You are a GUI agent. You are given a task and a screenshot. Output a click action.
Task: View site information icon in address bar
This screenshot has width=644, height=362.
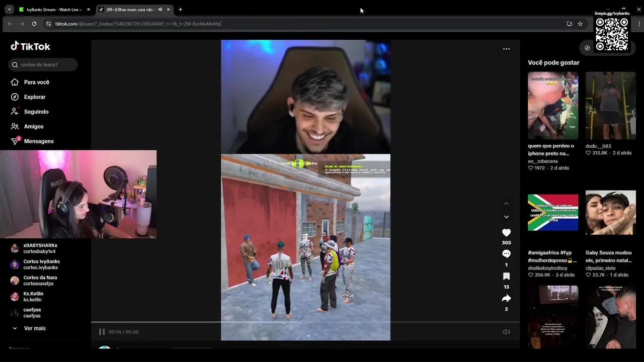48,24
